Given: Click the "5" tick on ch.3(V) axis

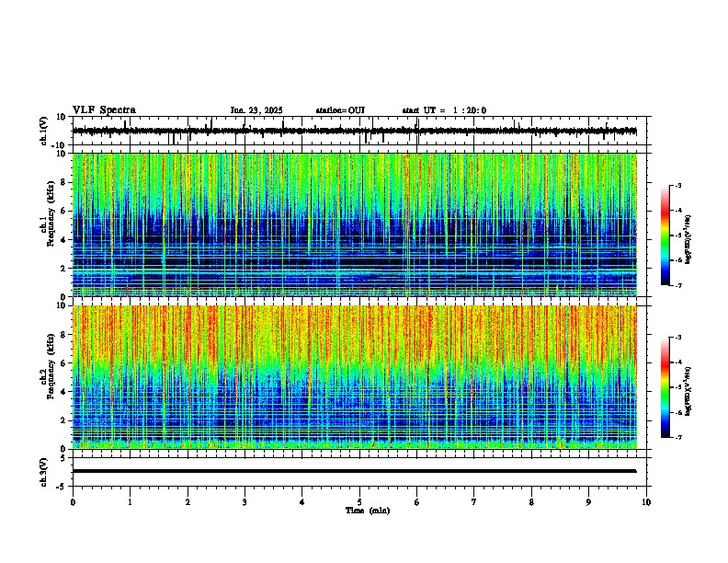Looking at the screenshot, I should pos(64,457).
